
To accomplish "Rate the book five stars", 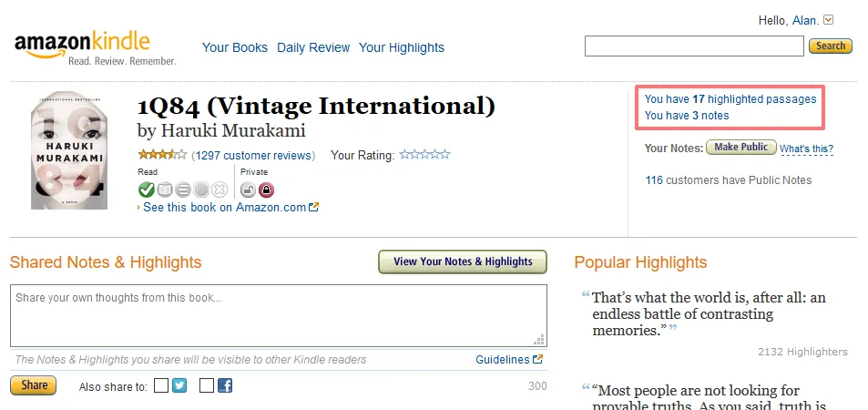I will click(x=444, y=155).
